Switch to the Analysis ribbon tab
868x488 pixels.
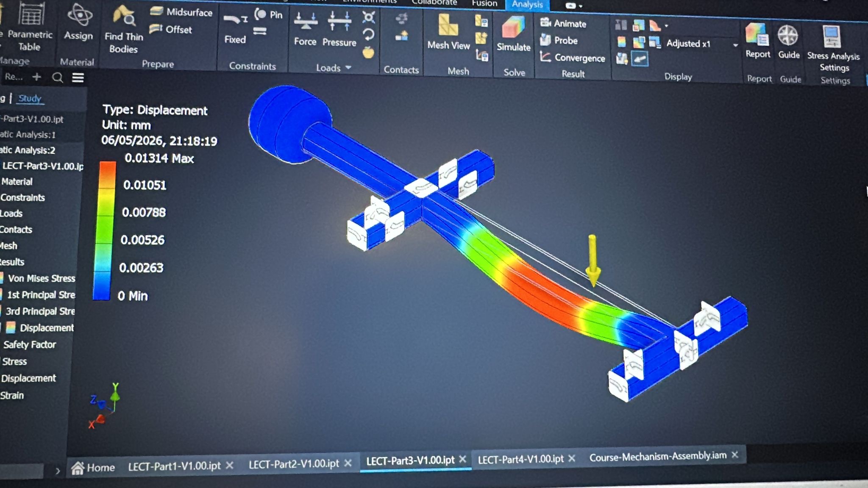click(x=527, y=4)
